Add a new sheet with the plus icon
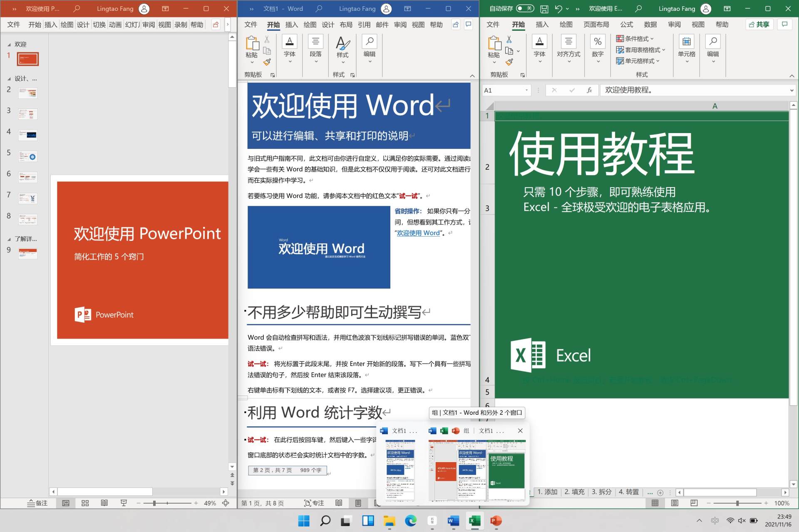 click(660, 492)
